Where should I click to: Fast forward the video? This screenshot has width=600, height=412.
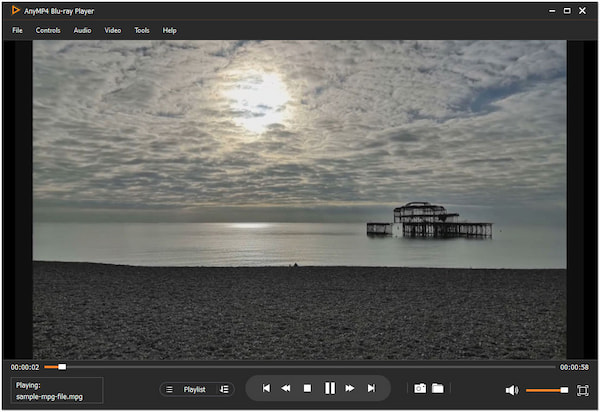[350, 388]
